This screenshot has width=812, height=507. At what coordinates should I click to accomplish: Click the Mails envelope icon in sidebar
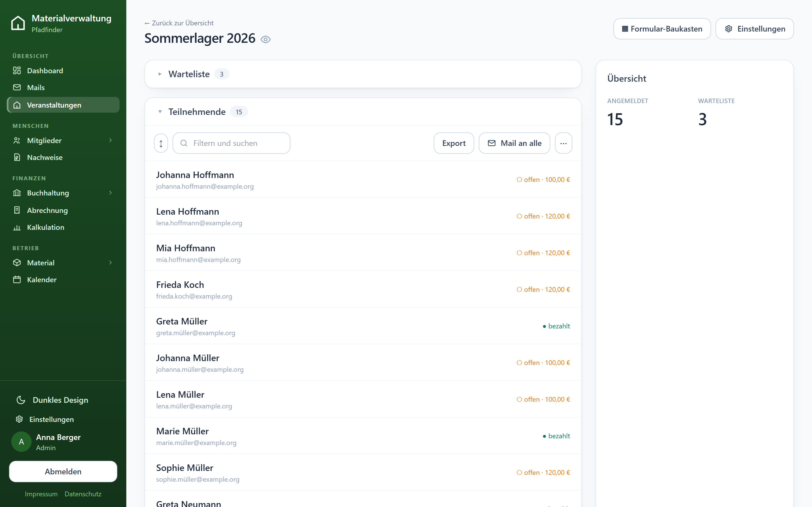17,87
